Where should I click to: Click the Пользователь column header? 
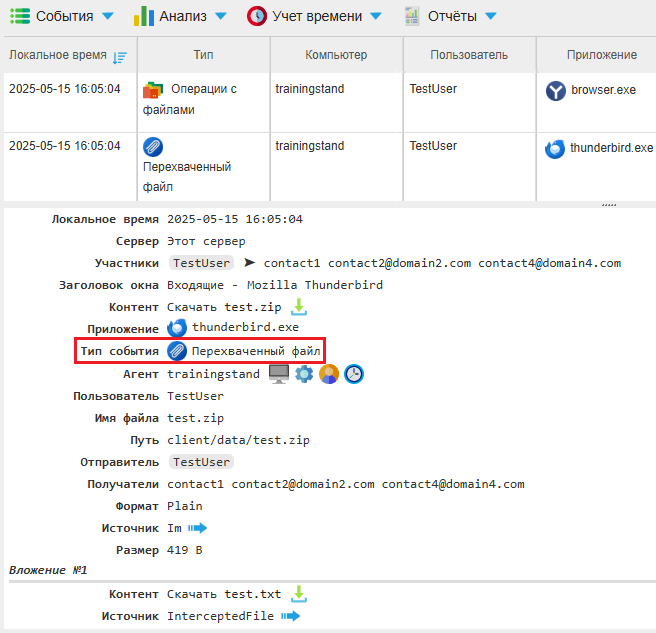pyautogui.click(x=469, y=55)
